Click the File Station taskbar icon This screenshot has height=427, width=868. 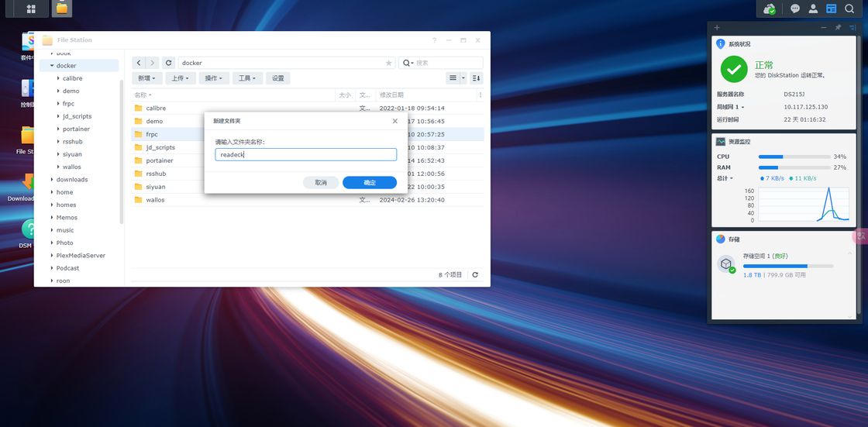tap(61, 9)
